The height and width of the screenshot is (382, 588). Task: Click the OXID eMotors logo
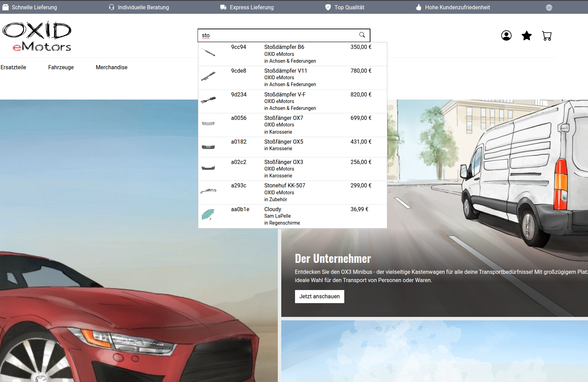click(x=37, y=36)
